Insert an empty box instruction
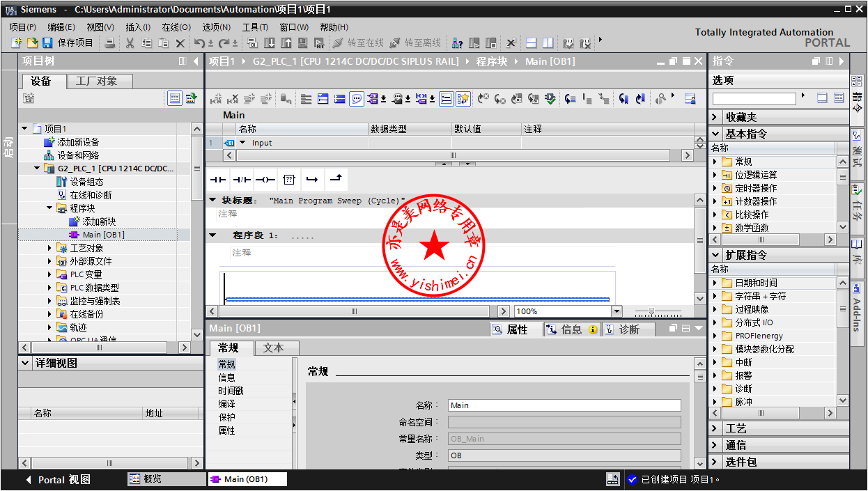This screenshot has width=868, height=491. click(x=289, y=180)
